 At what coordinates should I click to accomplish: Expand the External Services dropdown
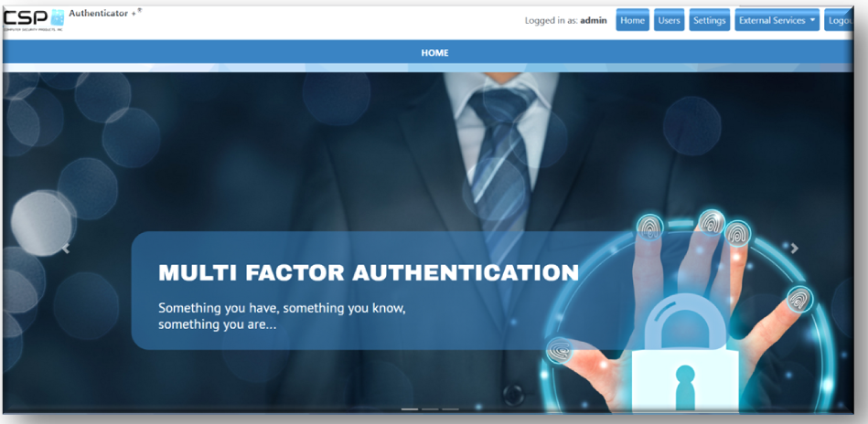point(777,20)
